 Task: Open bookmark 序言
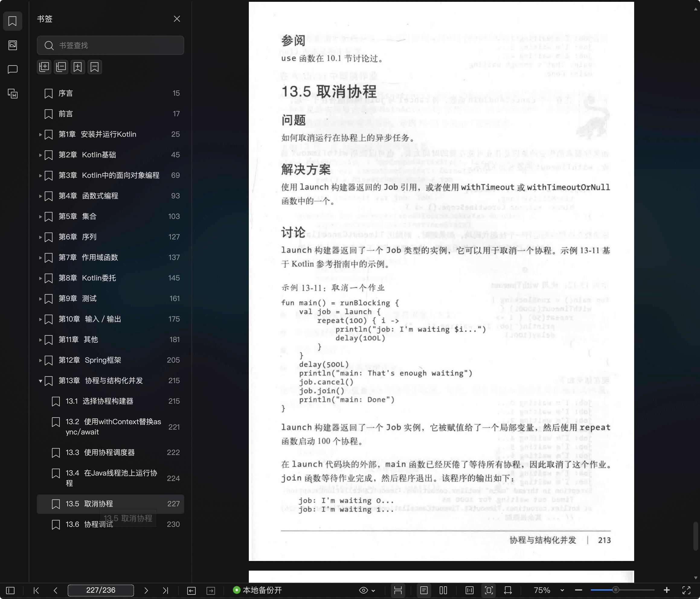[111, 93]
